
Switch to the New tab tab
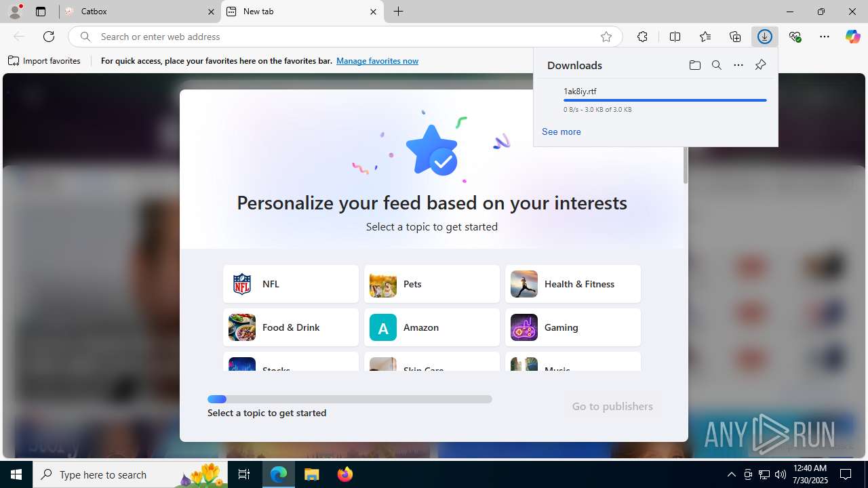click(x=302, y=12)
